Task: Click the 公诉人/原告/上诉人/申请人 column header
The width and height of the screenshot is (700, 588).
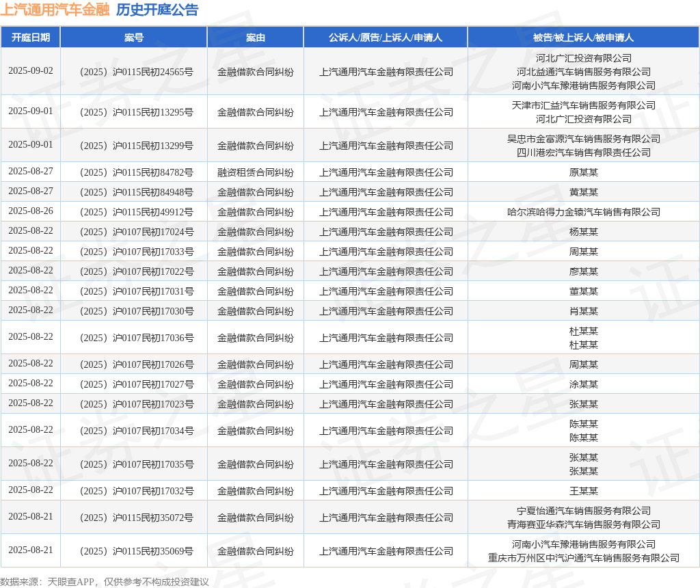Action: click(386, 38)
